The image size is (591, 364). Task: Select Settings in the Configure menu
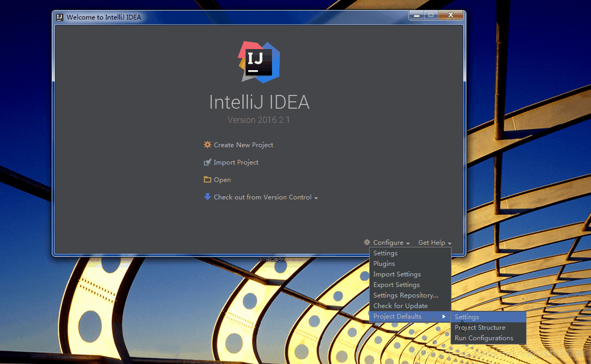click(410, 253)
